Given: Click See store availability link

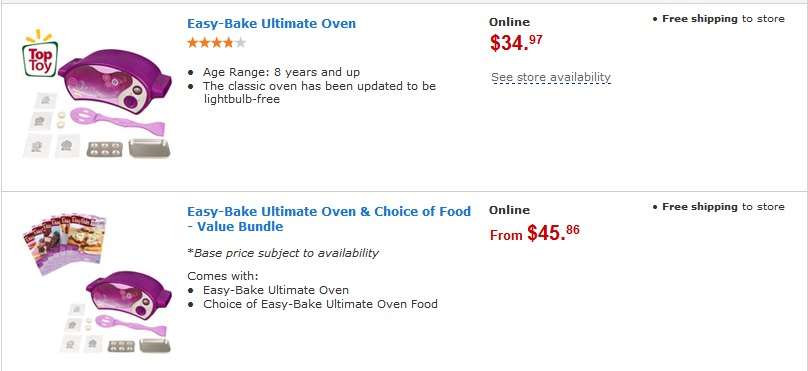Looking at the screenshot, I should click(551, 77).
